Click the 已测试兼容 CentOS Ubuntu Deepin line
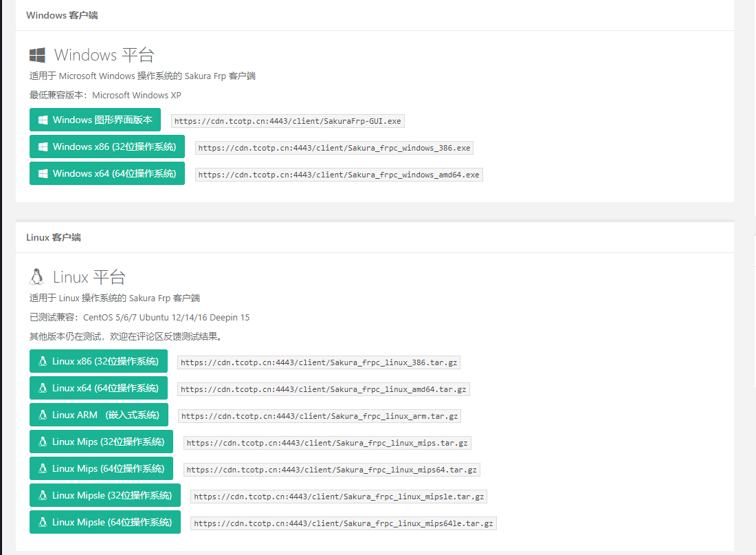 tap(140, 317)
